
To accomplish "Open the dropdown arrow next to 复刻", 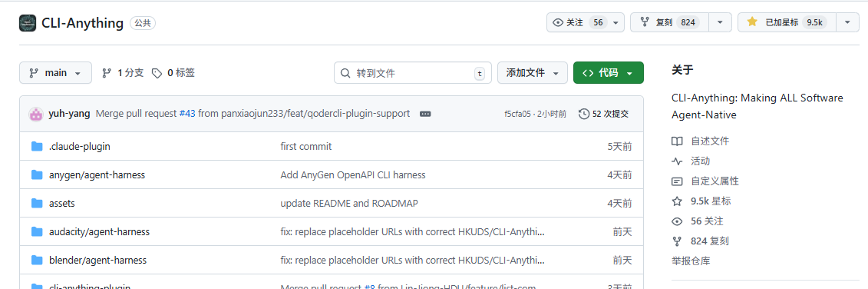I will (720, 23).
